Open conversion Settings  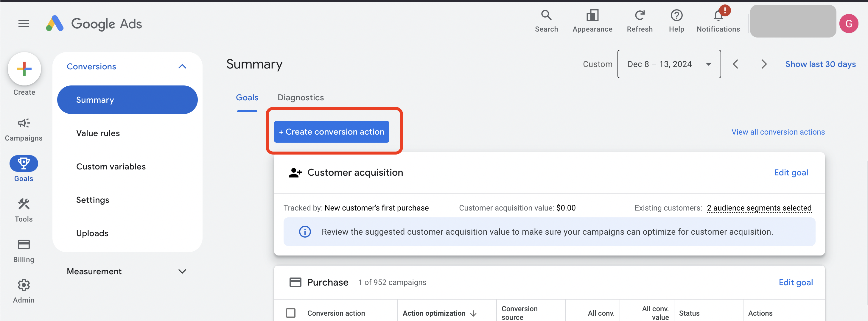tap(93, 200)
